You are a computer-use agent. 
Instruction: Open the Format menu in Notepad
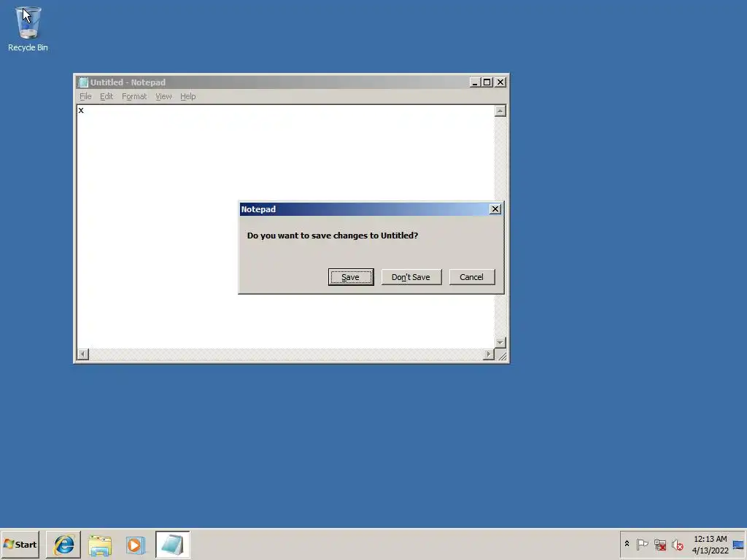pyautogui.click(x=134, y=96)
